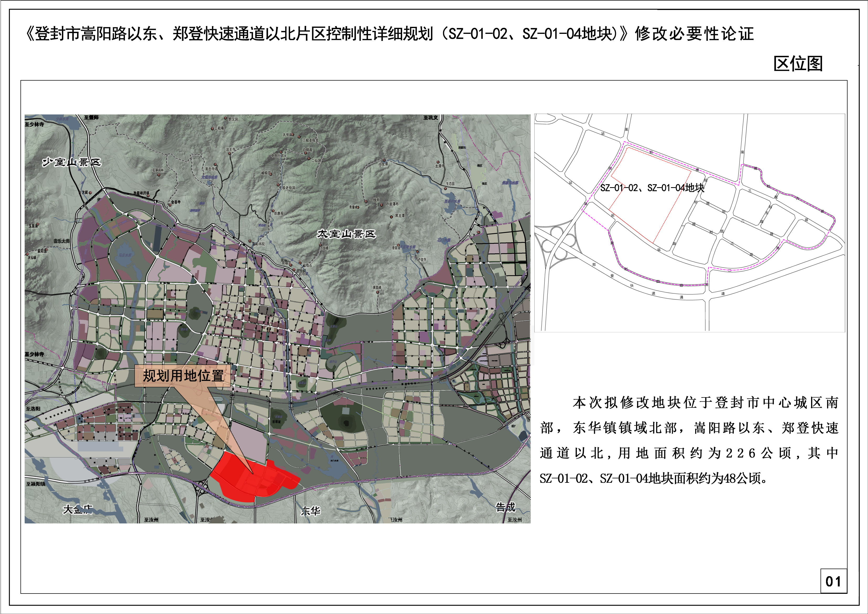Click the 至颍阳镇 direction label
This screenshot has width=868, height=614.
[35, 484]
